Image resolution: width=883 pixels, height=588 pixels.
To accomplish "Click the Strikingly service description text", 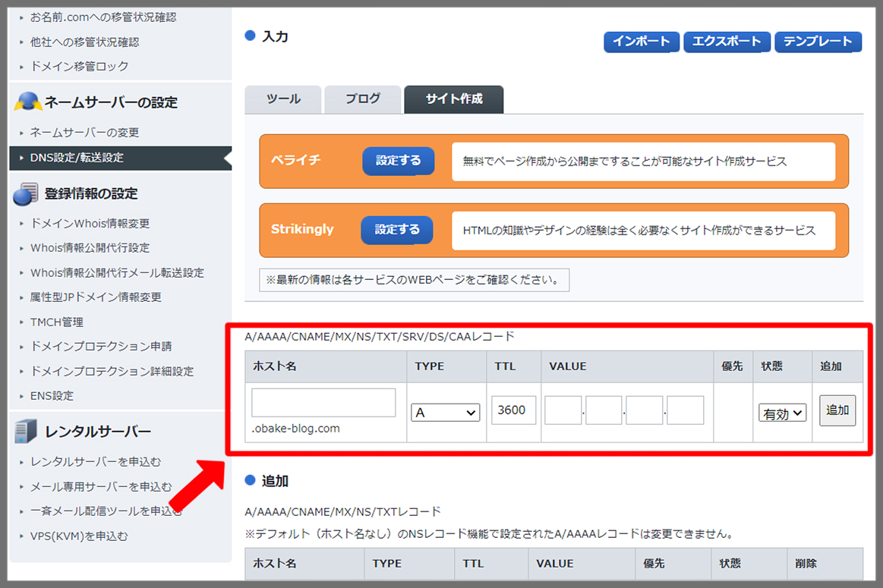I will pos(639,231).
